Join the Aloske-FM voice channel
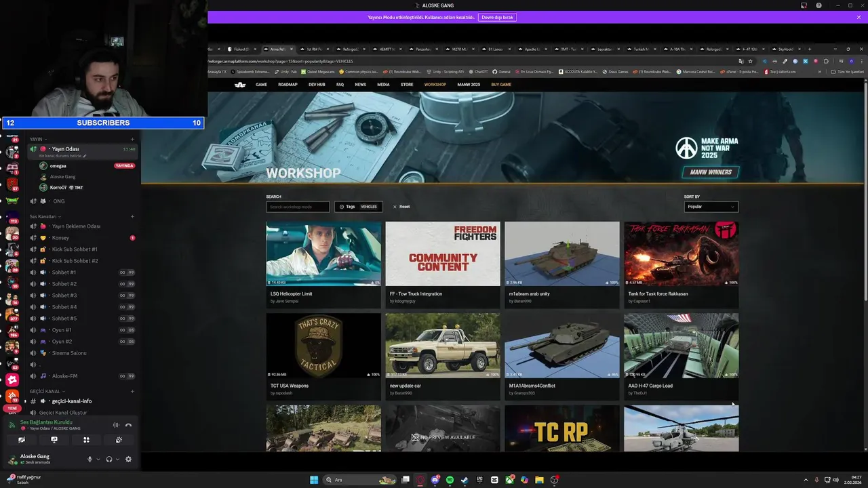868x488 pixels. [x=81, y=376]
